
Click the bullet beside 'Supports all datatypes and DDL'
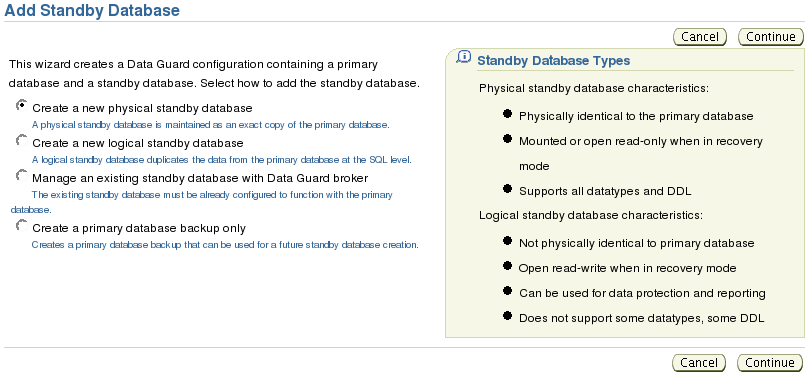(507, 189)
